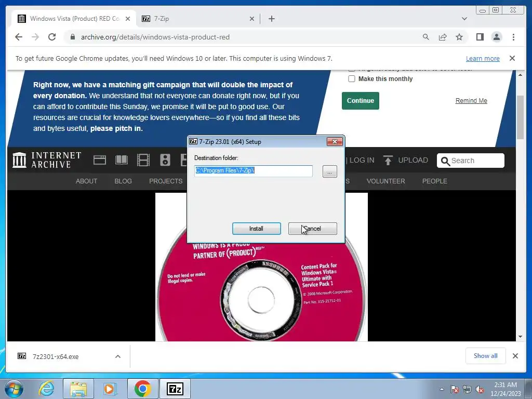This screenshot has height=399, width=532.
Task: Click the Remind Me link
Action: (471, 101)
